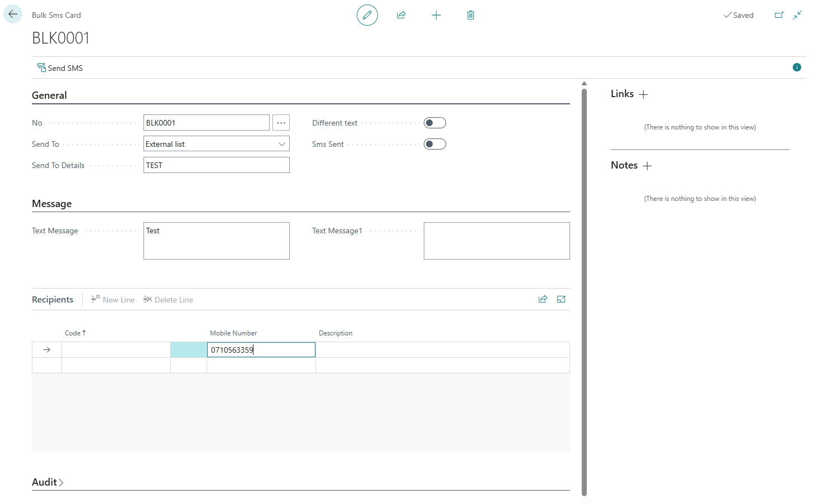Image resolution: width=833 pixels, height=504 pixels.
Task: Click Send SMS action
Action: (x=60, y=68)
